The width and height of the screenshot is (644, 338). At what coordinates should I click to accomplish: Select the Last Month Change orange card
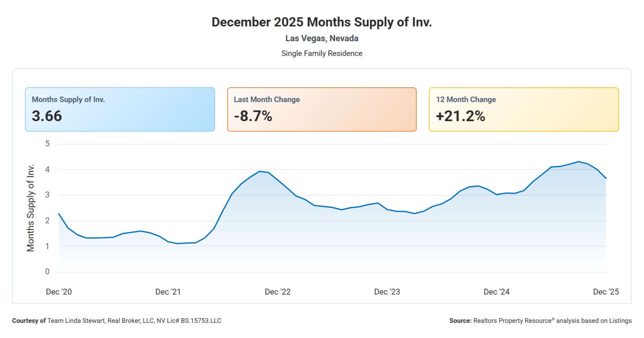[322, 109]
